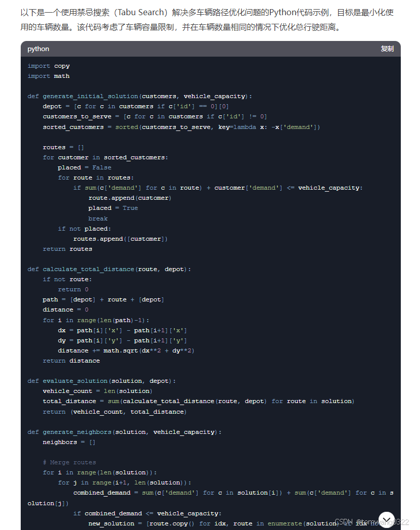Click the 'break' statement
This screenshot has width=420, height=530.
click(x=98, y=218)
